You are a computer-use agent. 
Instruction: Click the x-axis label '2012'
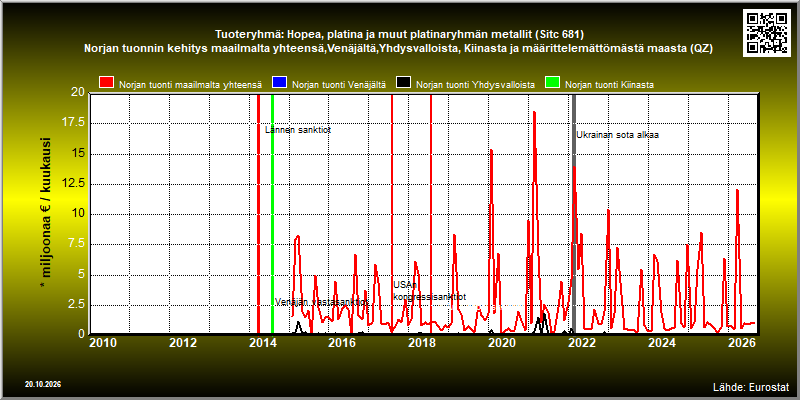[x=183, y=343]
